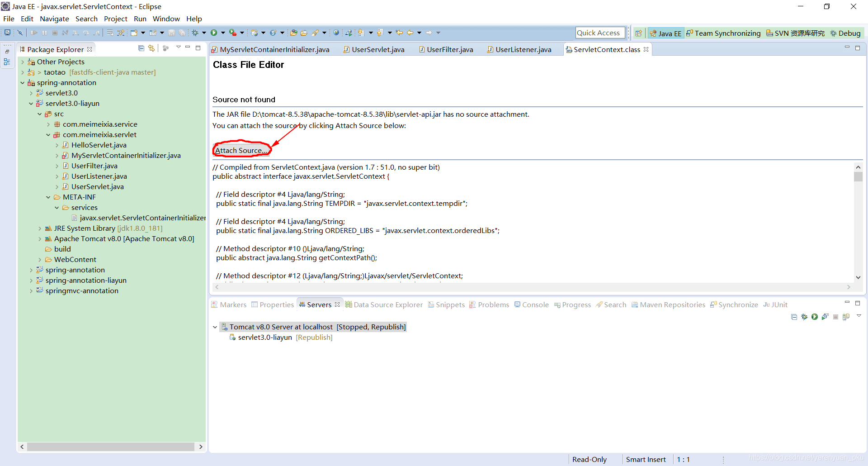Expand JRE System Library node
Viewport: 868px width, 466px height.
(40, 228)
